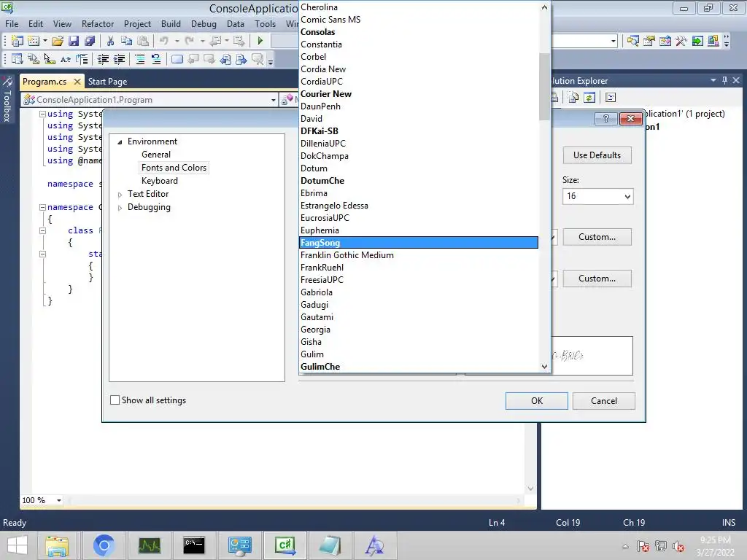The height and width of the screenshot is (560, 747).
Task: Click the New Project toolbar icon
Action: (x=18, y=41)
